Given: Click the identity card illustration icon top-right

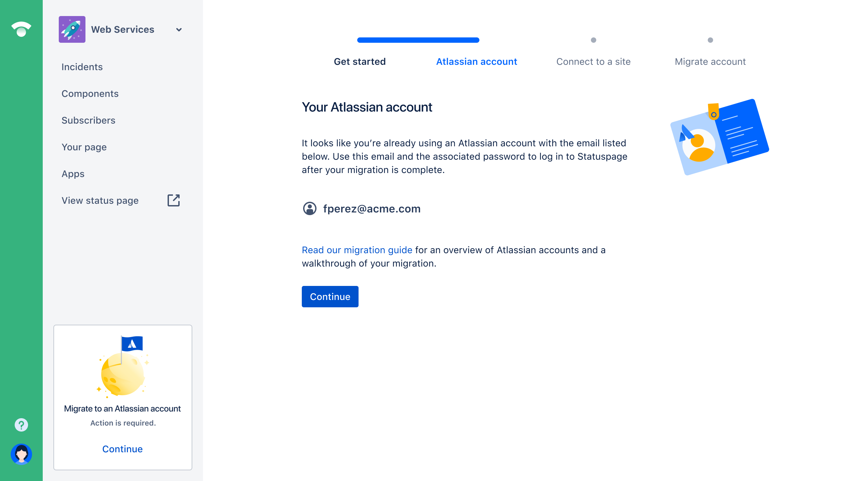Looking at the screenshot, I should 716,139.
